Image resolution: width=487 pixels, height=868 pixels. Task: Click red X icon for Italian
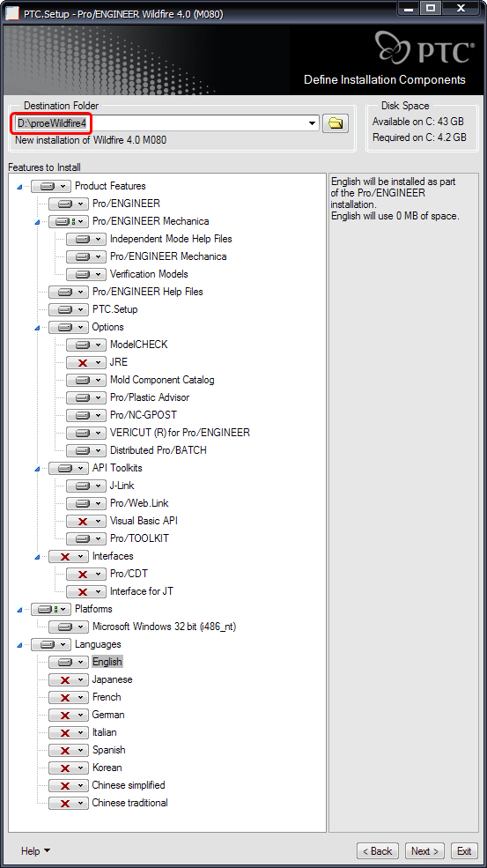(x=64, y=733)
